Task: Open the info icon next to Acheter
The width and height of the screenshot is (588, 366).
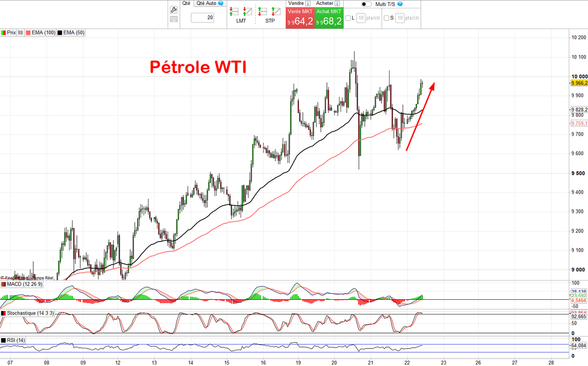Action: (338, 3)
